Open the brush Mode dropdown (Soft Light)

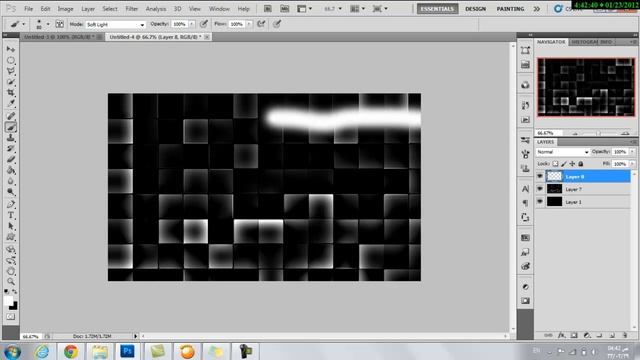(x=115, y=24)
